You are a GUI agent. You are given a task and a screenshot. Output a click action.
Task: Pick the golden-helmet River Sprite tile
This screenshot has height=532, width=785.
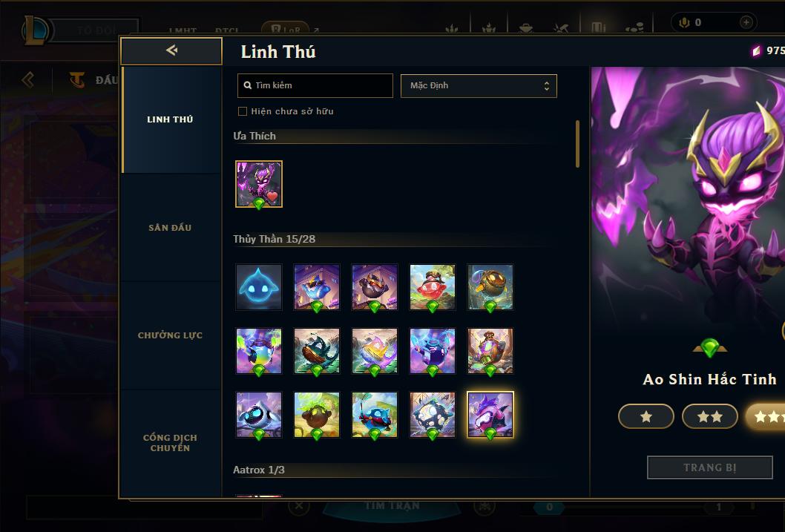point(490,287)
